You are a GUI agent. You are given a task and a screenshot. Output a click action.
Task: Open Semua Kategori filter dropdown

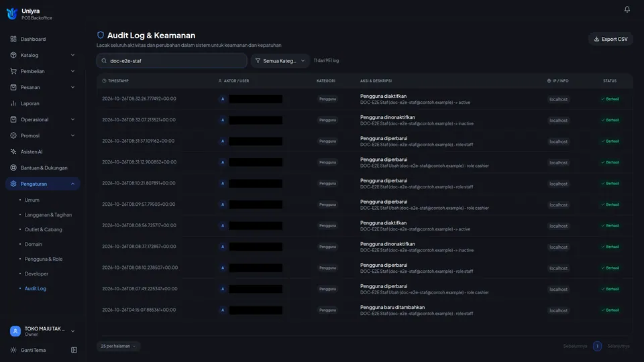[x=280, y=61]
